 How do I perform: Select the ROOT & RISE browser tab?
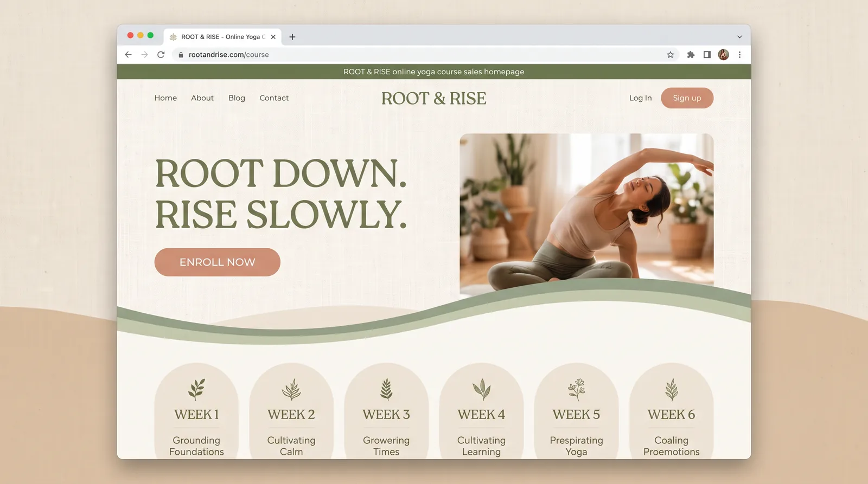coord(222,37)
